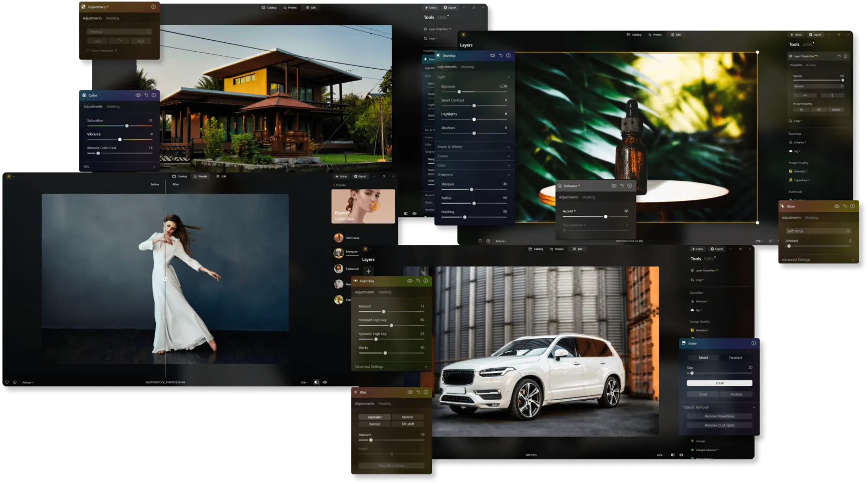Open info for the Erase tool

coord(753,343)
